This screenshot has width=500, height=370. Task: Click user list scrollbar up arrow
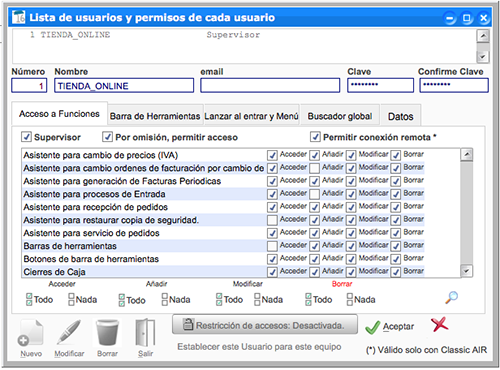(x=483, y=35)
